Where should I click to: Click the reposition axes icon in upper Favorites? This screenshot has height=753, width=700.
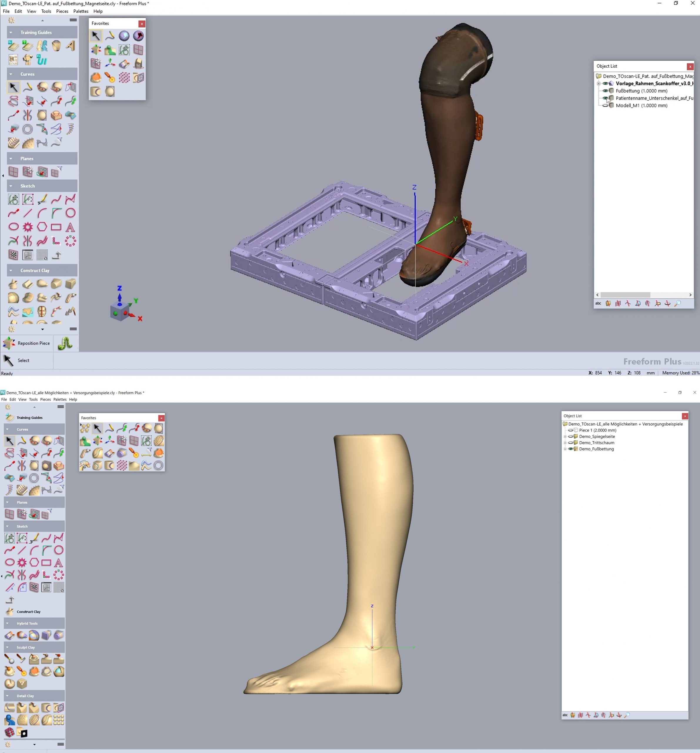(x=110, y=64)
